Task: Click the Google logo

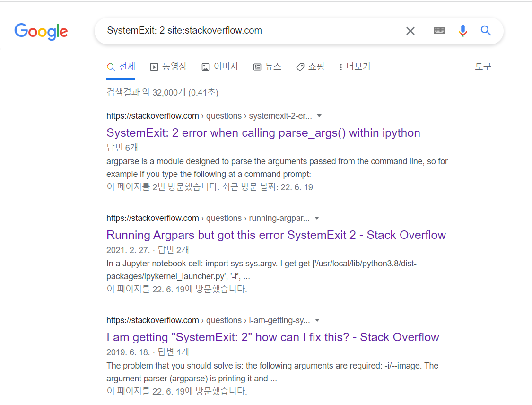Action: click(x=41, y=32)
